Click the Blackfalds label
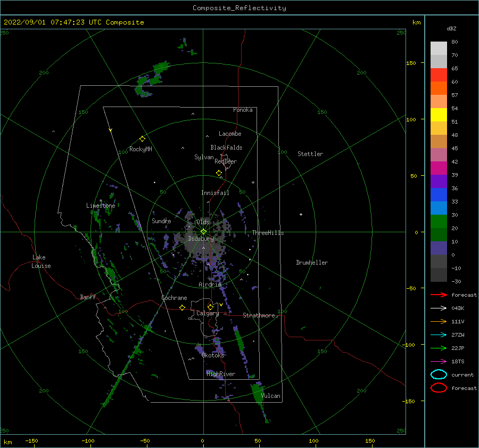Image resolution: width=479 pixels, height=448 pixels. [x=226, y=148]
